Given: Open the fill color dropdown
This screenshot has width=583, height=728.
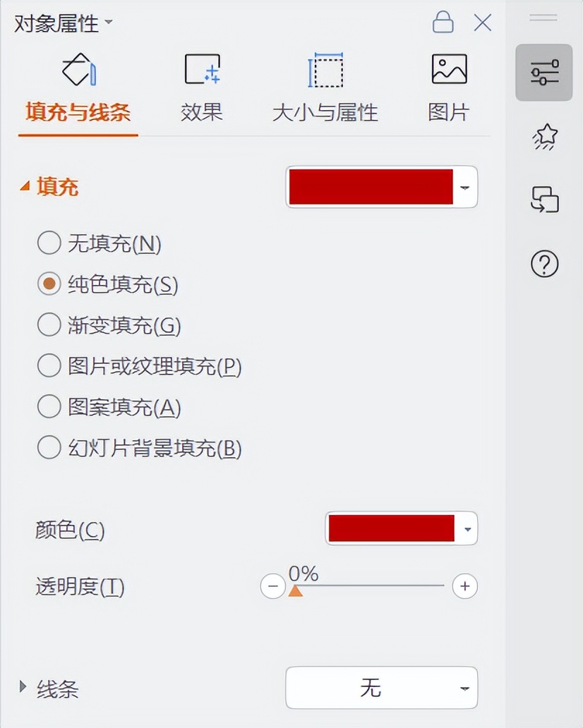Looking at the screenshot, I should point(464,187).
